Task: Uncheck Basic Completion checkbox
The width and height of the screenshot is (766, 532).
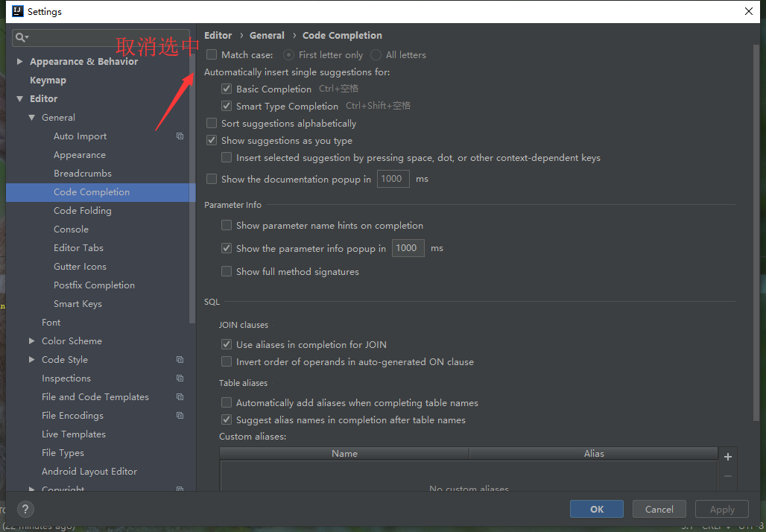Action: click(x=227, y=89)
